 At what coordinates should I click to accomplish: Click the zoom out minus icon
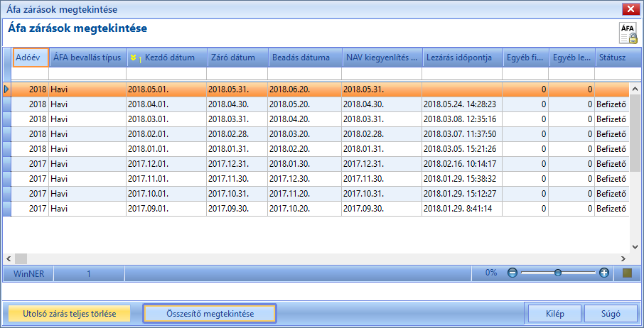[512, 273]
